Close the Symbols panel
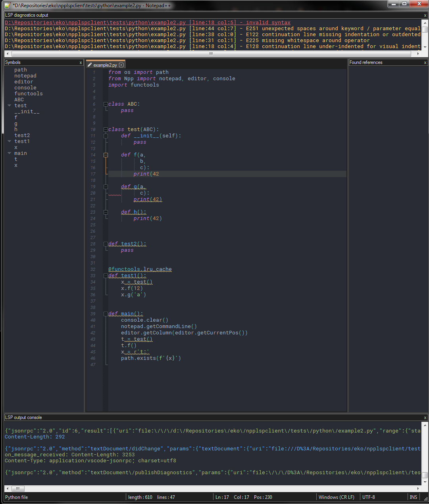429x504 pixels. [x=81, y=63]
